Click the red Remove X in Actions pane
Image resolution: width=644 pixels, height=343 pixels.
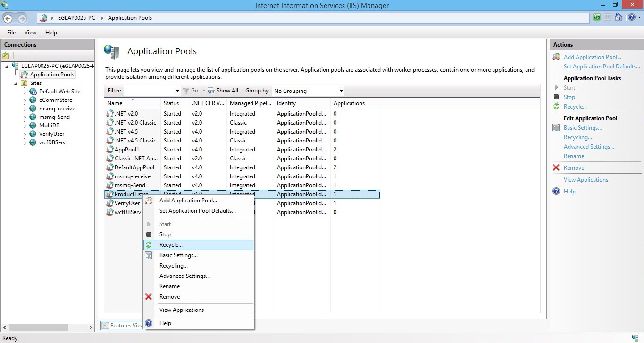[556, 168]
